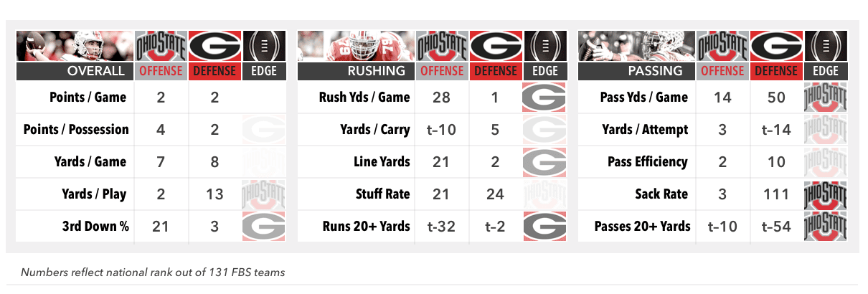Click the lineman photo in Rushing header
This screenshot has height=294, width=868.
click(x=356, y=47)
